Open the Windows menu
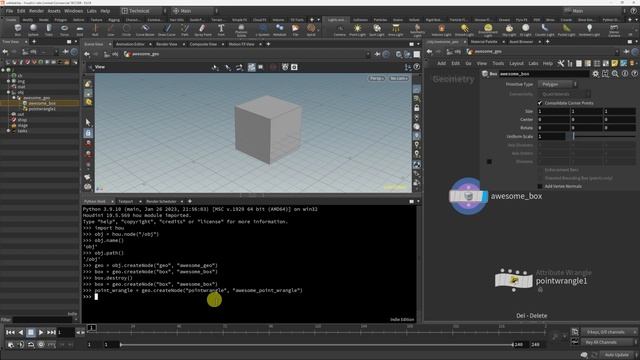The image size is (640, 360). click(x=73, y=11)
